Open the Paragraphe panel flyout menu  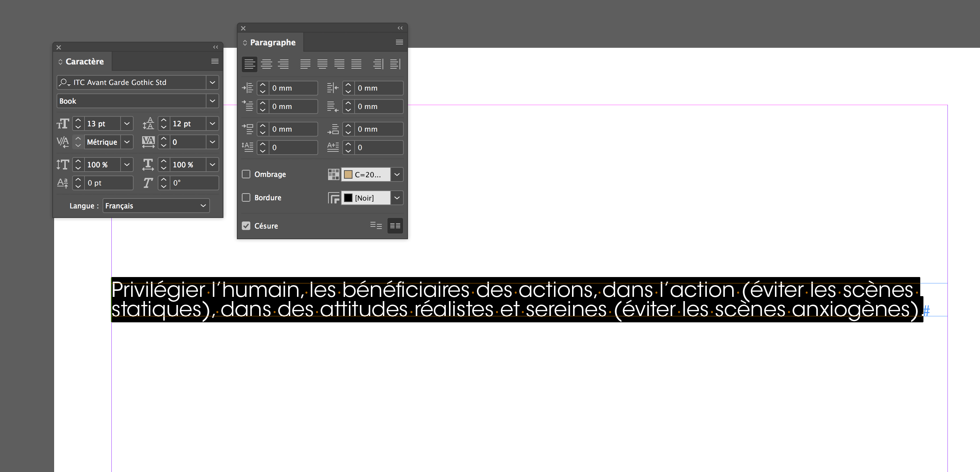(x=399, y=42)
